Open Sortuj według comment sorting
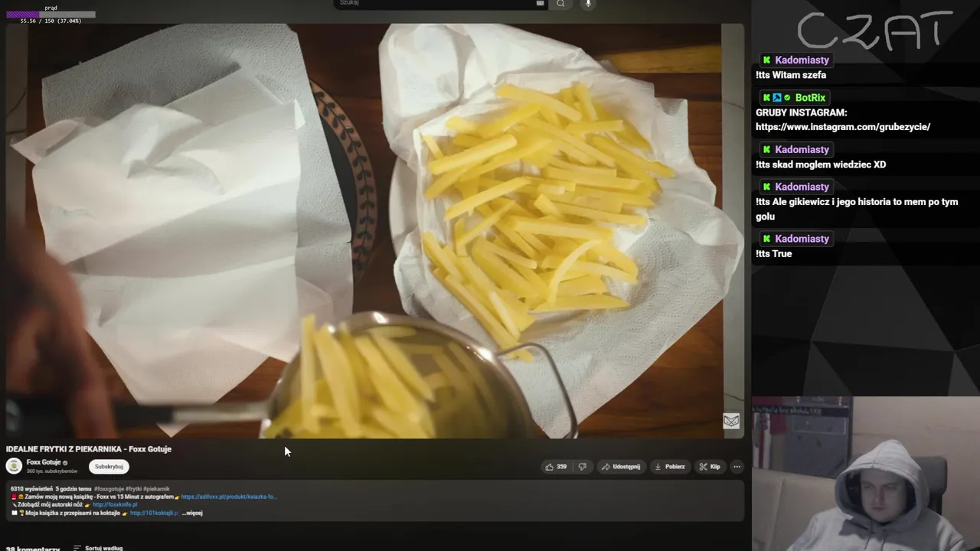 (98, 548)
